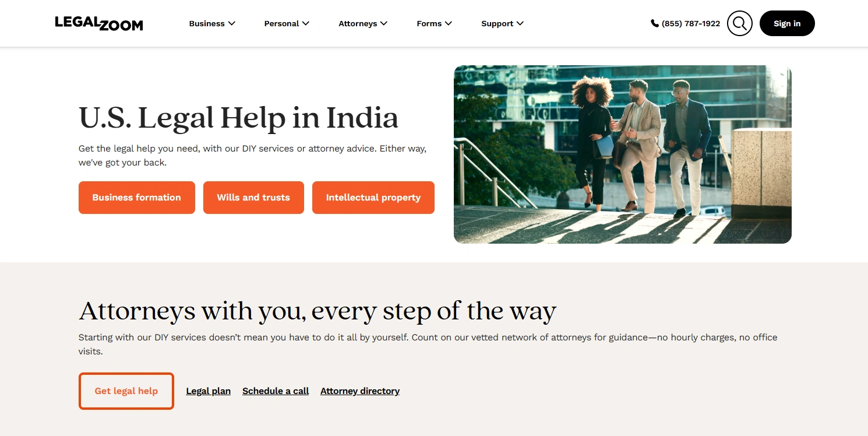The width and height of the screenshot is (868, 436).
Task: Follow the Schedule a call link
Action: pyautogui.click(x=276, y=391)
